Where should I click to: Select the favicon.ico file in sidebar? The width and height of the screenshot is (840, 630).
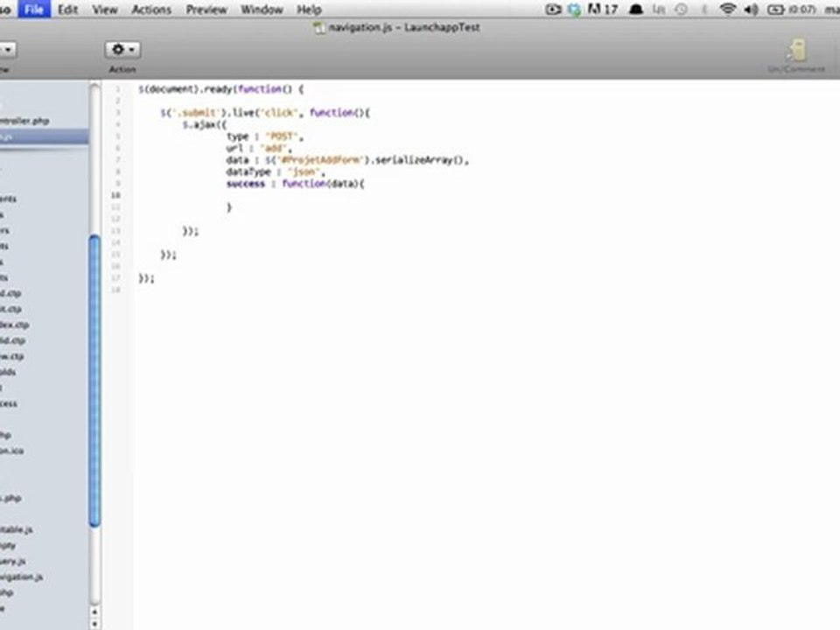(11, 451)
